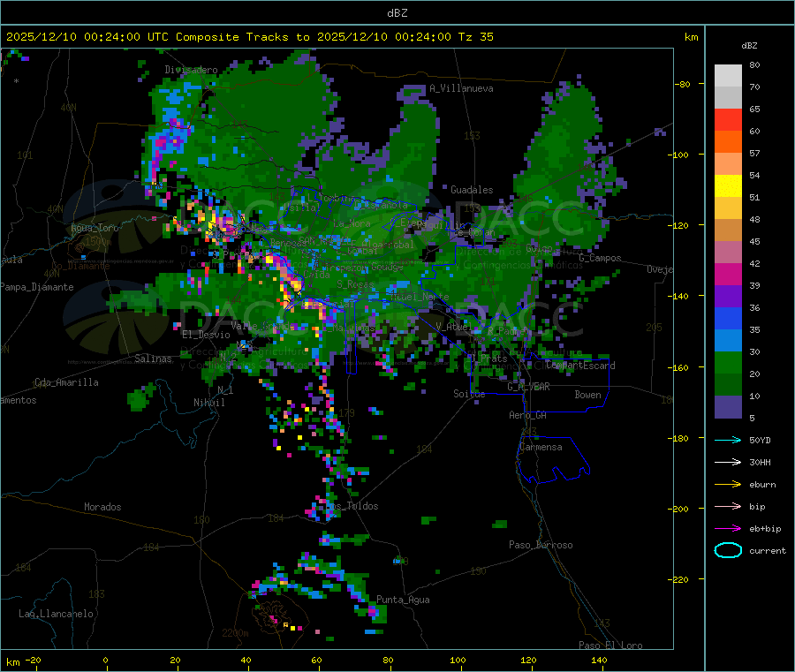Click the Cdo_Diamante map label
The image size is (795, 672).
click(x=80, y=266)
